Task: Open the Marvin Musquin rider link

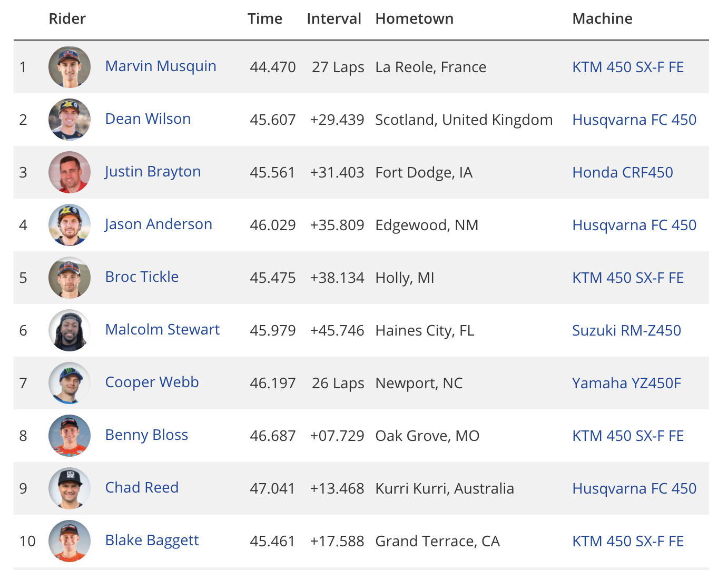Action: tap(161, 66)
